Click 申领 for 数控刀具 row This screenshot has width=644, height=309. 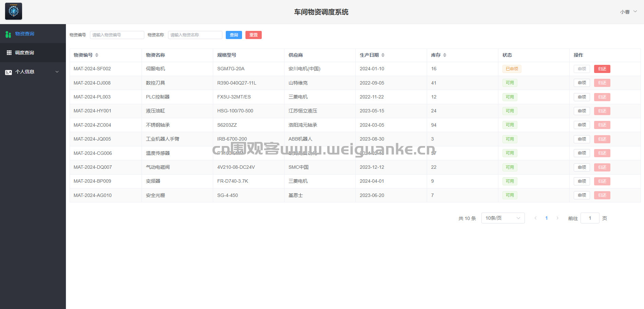(582, 83)
